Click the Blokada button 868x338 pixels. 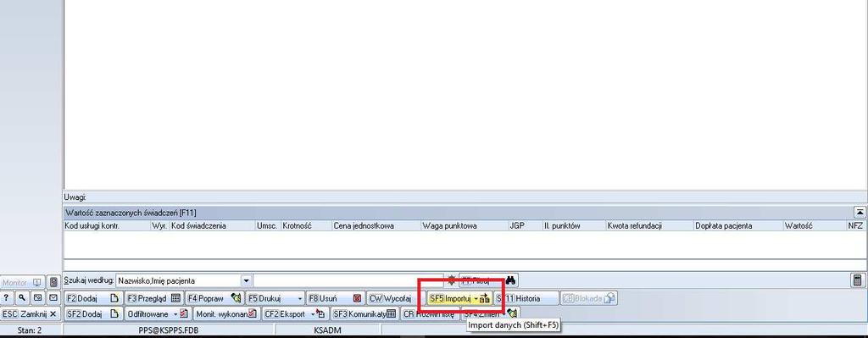589,298
